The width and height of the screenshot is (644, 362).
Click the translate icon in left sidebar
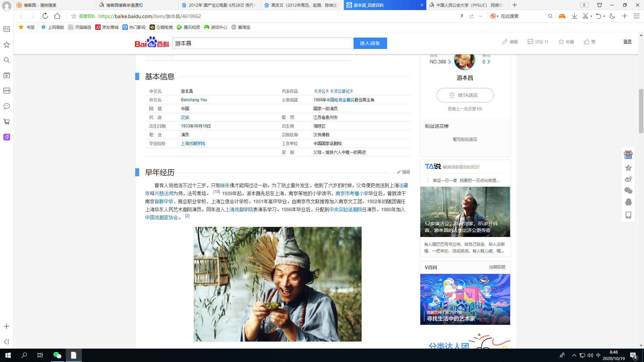point(7,137)
